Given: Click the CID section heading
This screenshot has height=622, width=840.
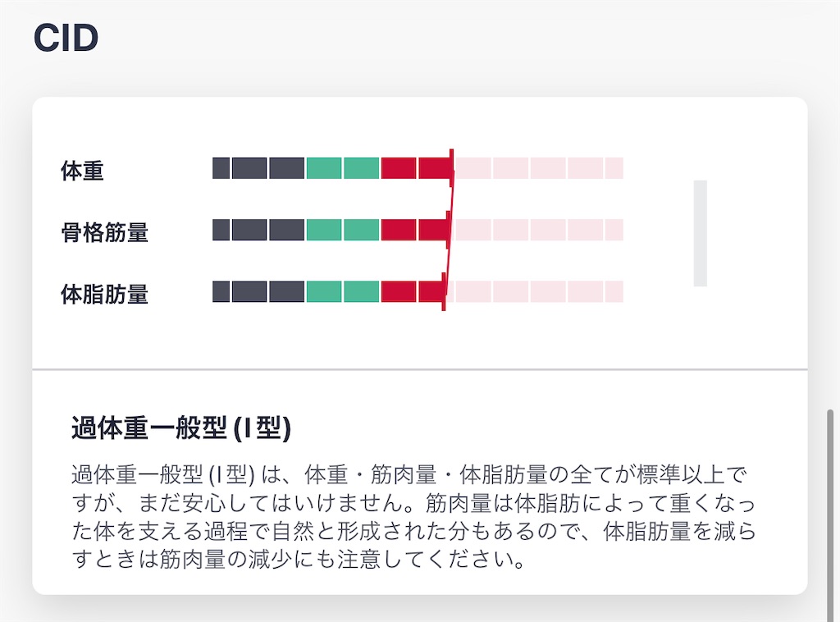Looking at the screenshot, I should (66, 38).
